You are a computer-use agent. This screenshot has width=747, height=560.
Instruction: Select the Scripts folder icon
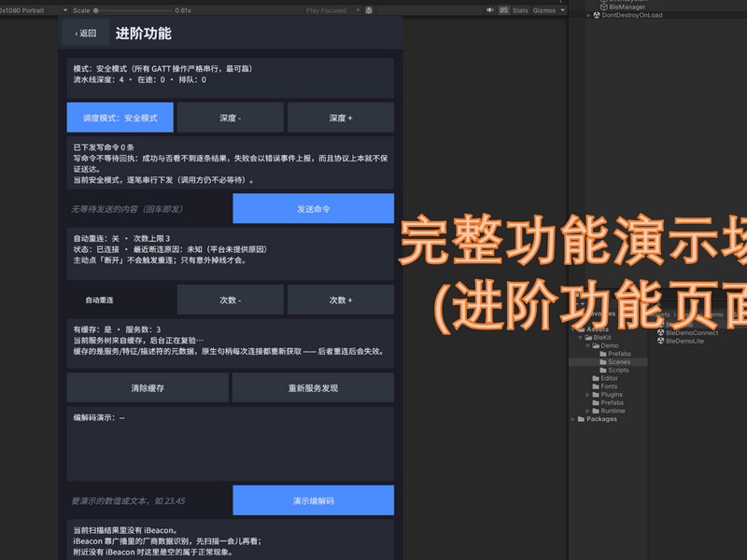603,370
